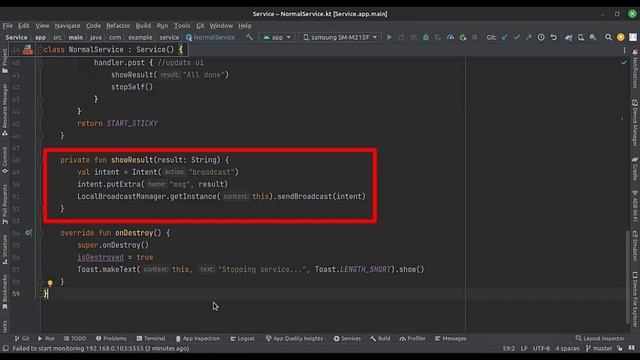Open the Services tool window tab
Viewport: 640px width, 360px height.
(347, 338)
